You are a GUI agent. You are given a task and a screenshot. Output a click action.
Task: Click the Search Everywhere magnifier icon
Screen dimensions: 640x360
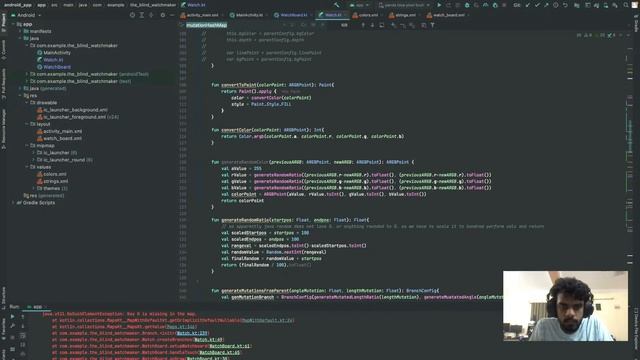click(x=626, y=5)
